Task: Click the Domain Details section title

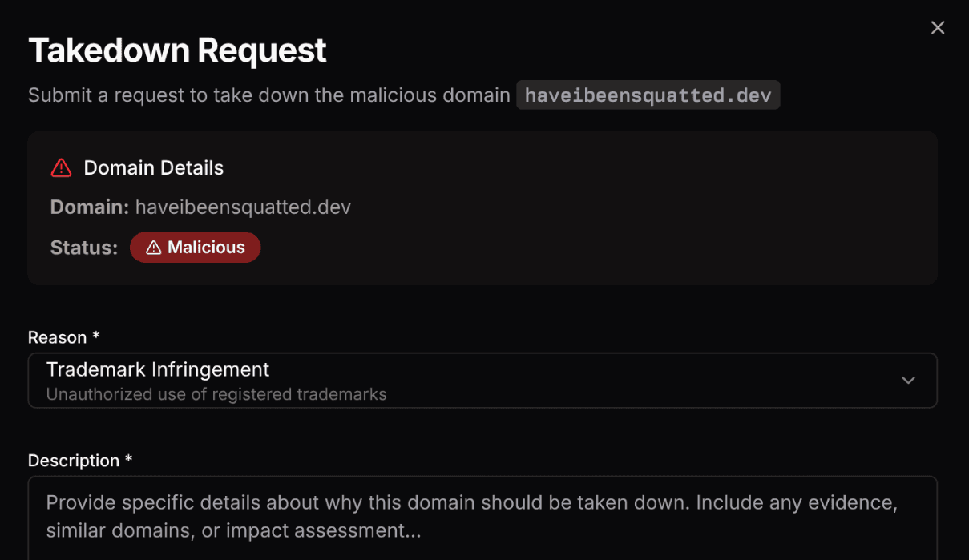Action: [x=154, y=167]
